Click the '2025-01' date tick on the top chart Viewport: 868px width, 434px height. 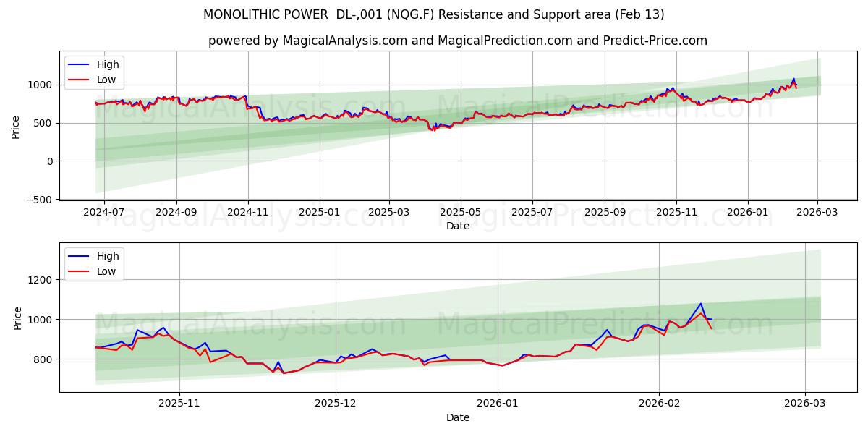[319, 213]
